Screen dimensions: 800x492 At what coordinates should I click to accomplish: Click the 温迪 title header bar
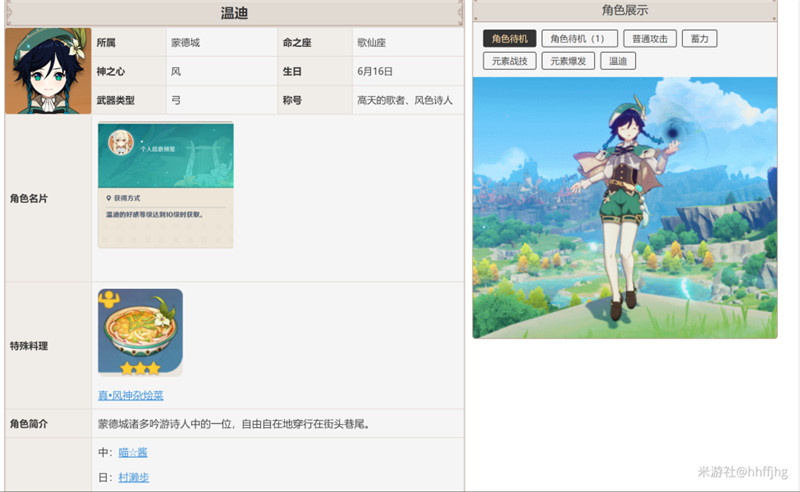tap(234, 13)
